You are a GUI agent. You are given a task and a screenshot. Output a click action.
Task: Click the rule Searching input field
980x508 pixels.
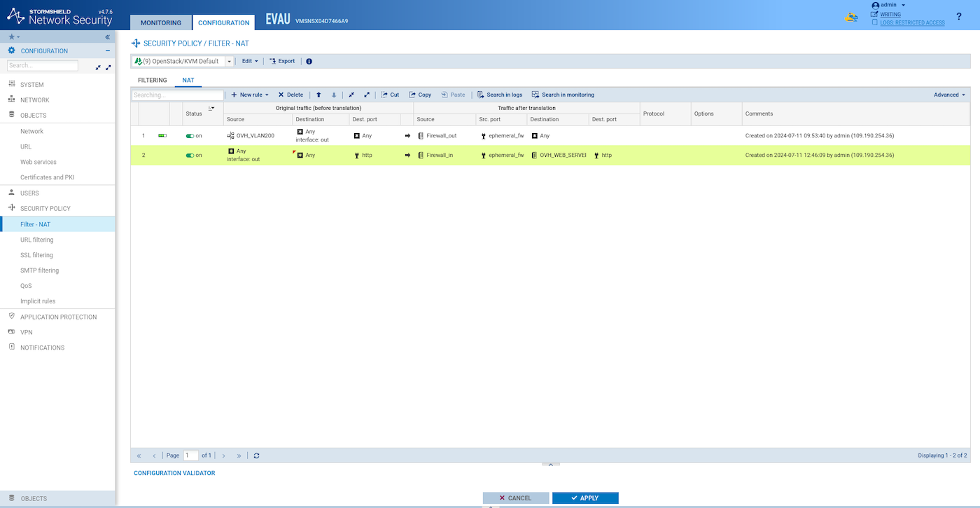click(178, 95)
